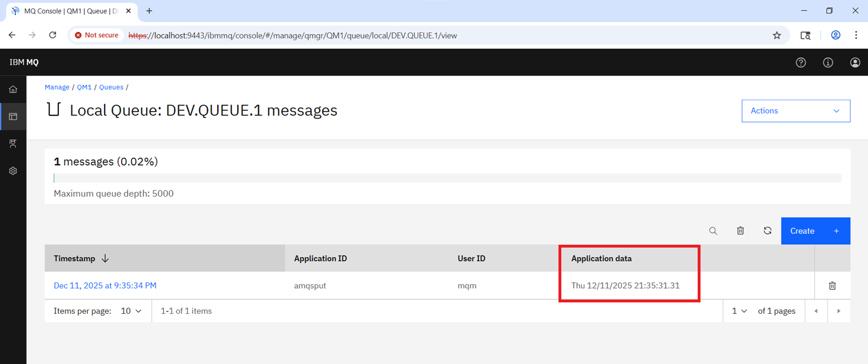Change Items per page dropdown
The height and width of the screenshot is (364, 868).
[x=131, y=311]
